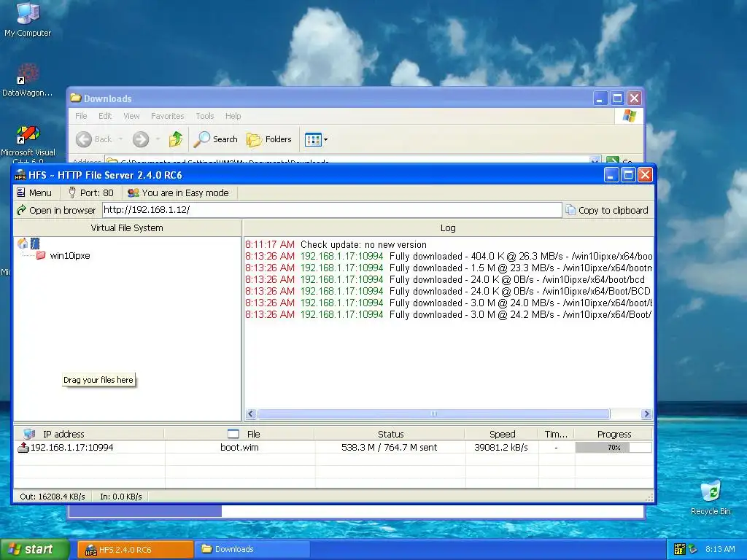This screenshot has height=560, width=747.
Task: Open the HFS Menu button
Action: point(34,192)
